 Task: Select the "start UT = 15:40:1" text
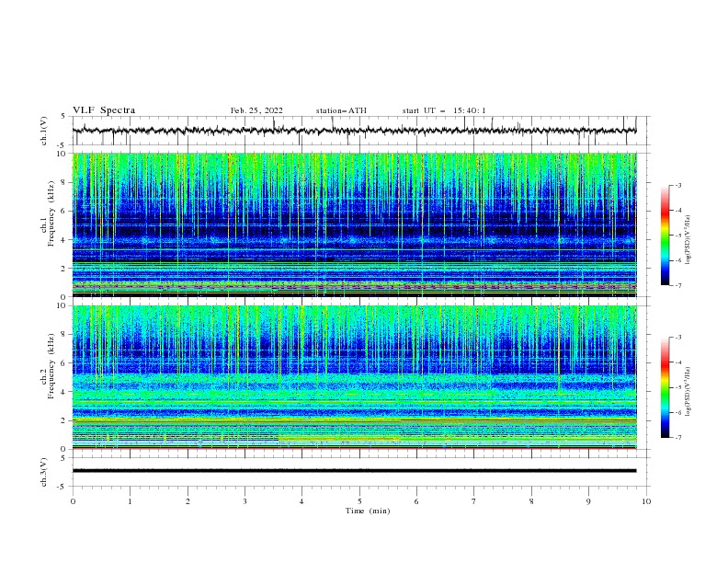tap(444, 110)
